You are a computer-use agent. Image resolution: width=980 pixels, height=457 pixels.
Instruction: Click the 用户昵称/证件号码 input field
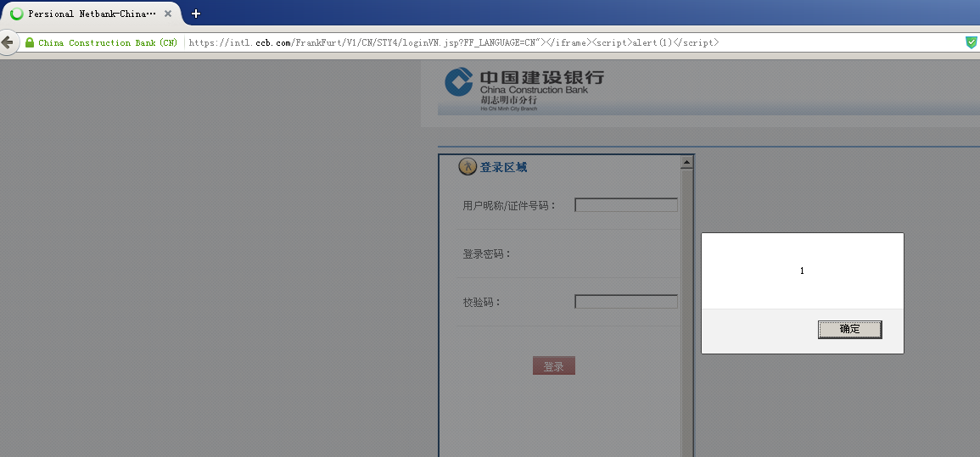(x=626, y=205)
